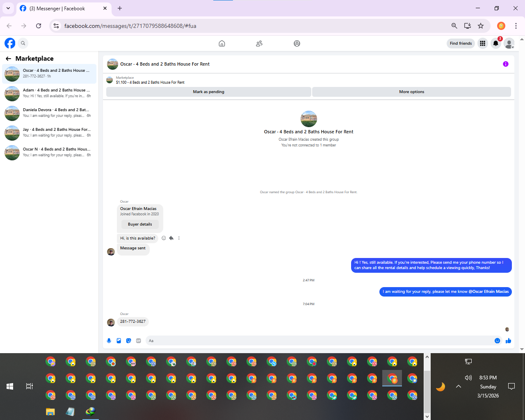Open the Friends icon in top navigation

259,43
